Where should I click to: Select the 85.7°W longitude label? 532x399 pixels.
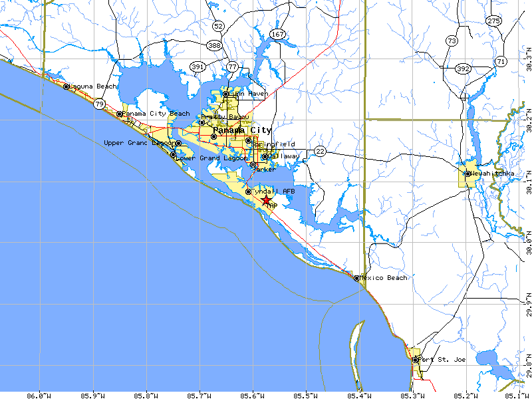(x=199, y=395)
